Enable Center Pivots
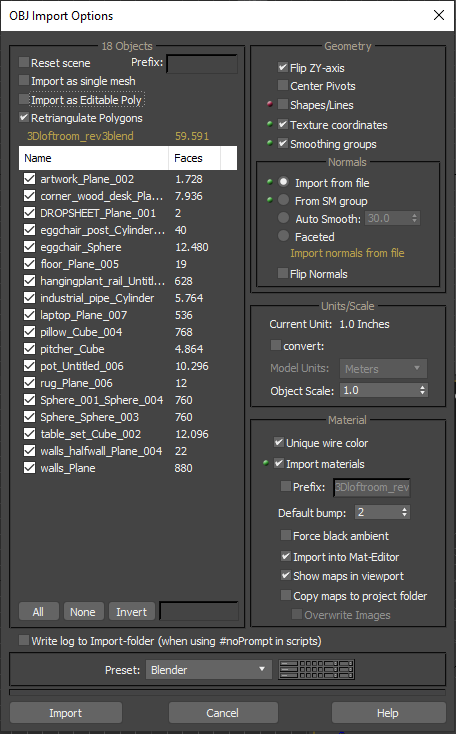This screenshot has width=456, height=734. tap(283, 85)
